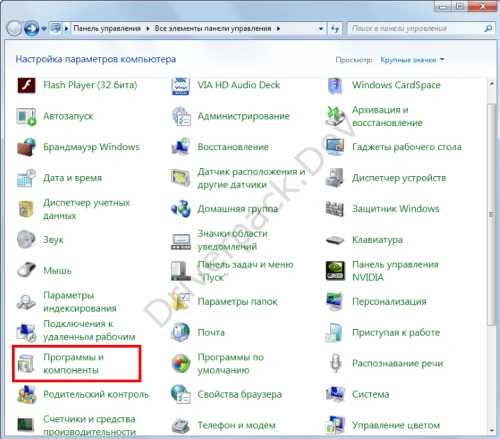Click the scrollbar down arrow
The width and height of the screenshot is (500, 439).
pyautogui.click(x=492, y=431)
